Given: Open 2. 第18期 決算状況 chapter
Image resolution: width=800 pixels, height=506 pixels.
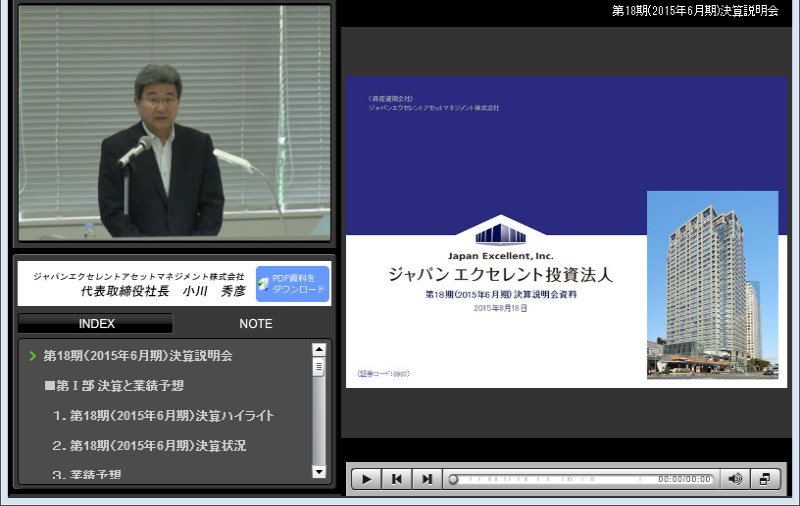Looking at the screenshot, I should pyautogui.click(x=149, y=446).
